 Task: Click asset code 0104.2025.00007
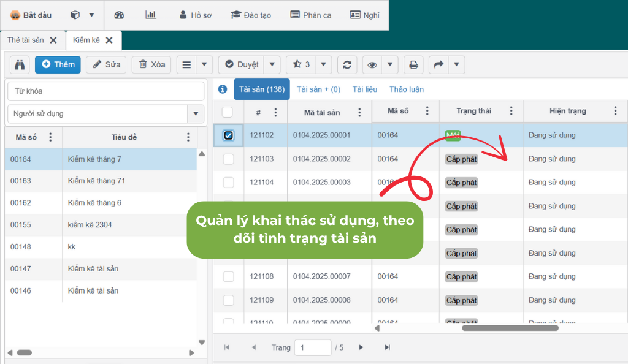pos(321,276)
